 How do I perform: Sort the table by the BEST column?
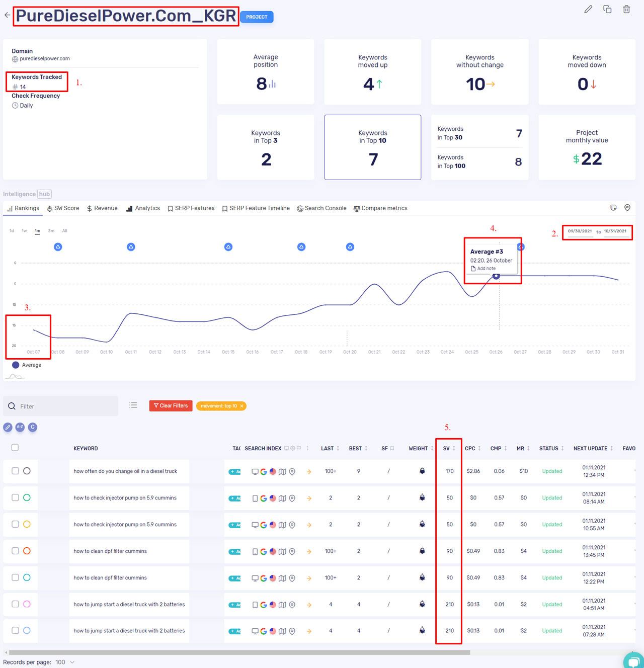click(x=358, y=448)
